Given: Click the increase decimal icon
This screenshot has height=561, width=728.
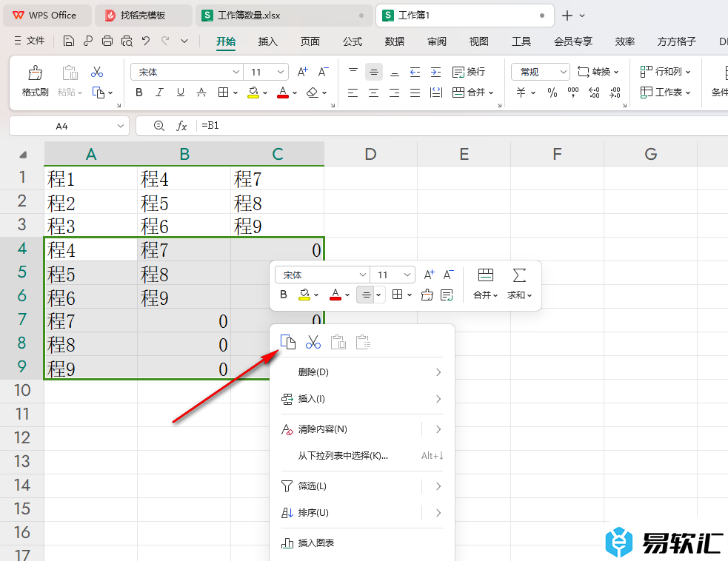Looking at the screenshot, I should [x=594, y=93].
